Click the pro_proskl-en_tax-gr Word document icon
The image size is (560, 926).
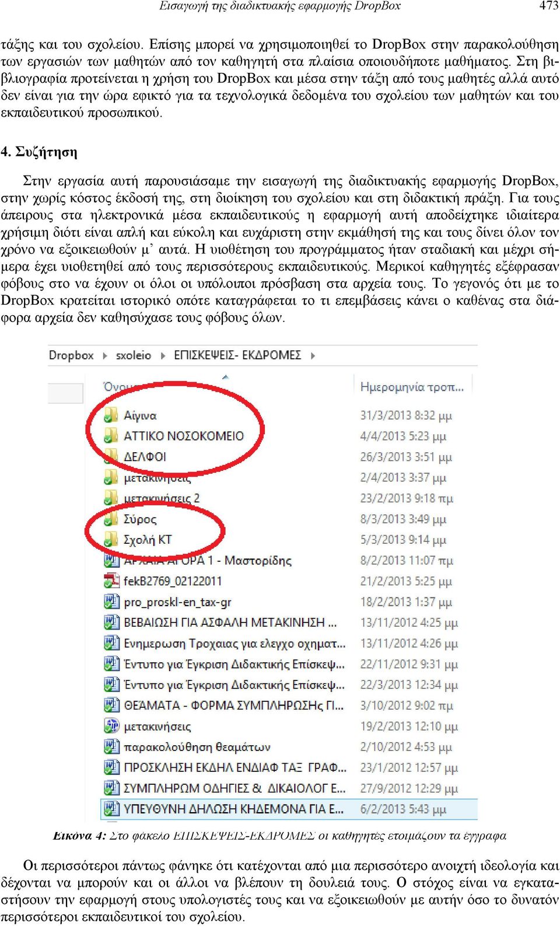click(111, 602)
